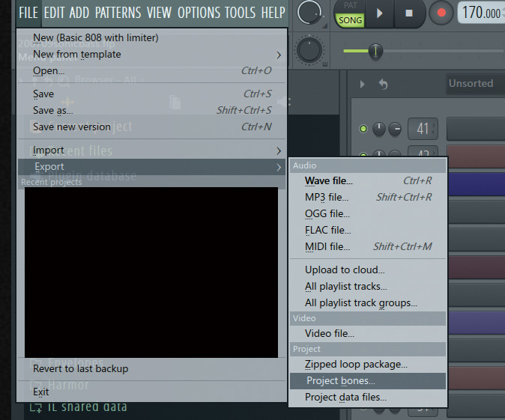505x420 pixels.
Task: Click the Play button
Action: (379, 13)
